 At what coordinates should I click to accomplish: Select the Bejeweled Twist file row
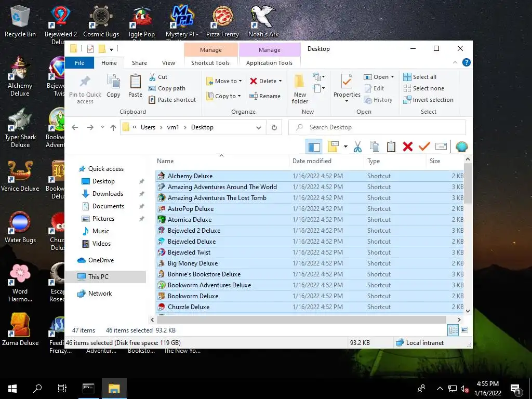pyautogui.click(x=310, y=252)
